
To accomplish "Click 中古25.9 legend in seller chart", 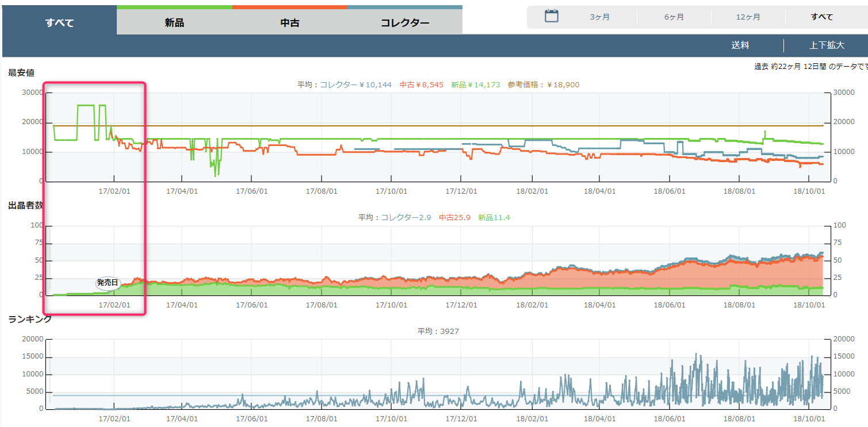I will 454,218.
